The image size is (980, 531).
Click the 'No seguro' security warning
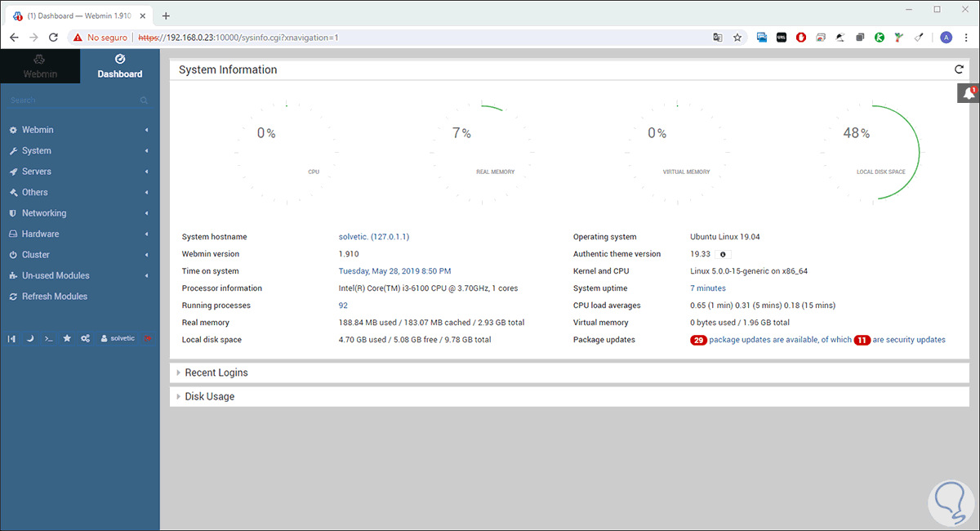(x=100, y=38)
